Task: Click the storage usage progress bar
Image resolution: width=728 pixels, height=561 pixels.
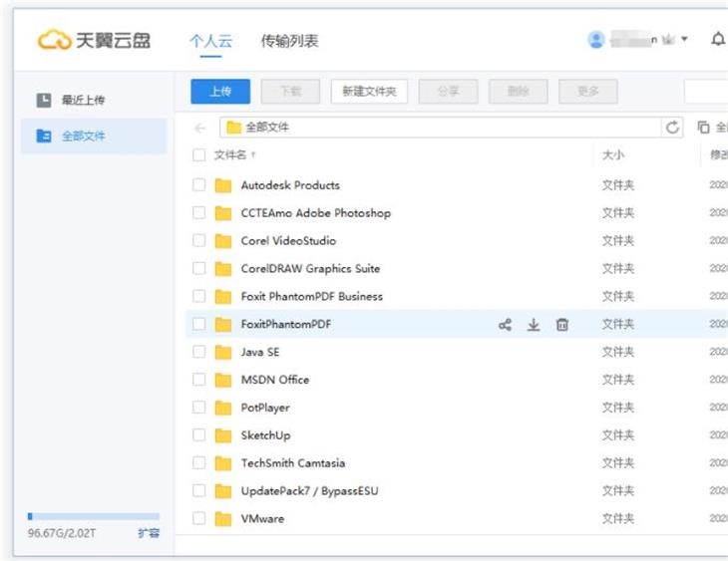Action: coord(94,516)
